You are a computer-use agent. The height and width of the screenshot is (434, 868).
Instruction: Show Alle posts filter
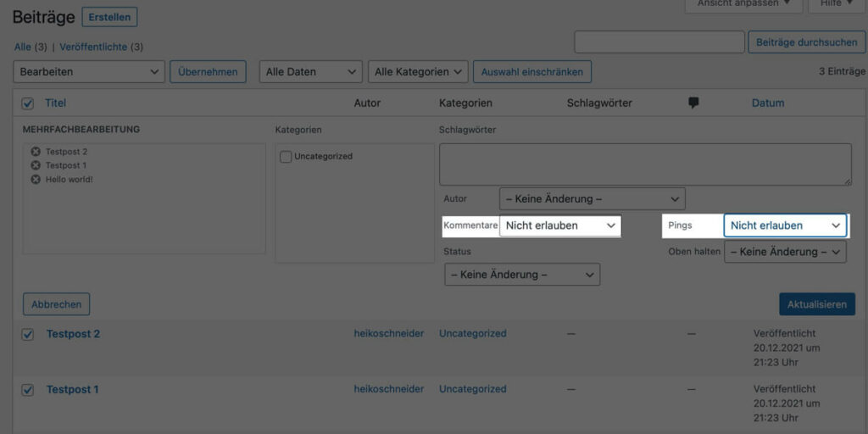click(x=23, y=47)
